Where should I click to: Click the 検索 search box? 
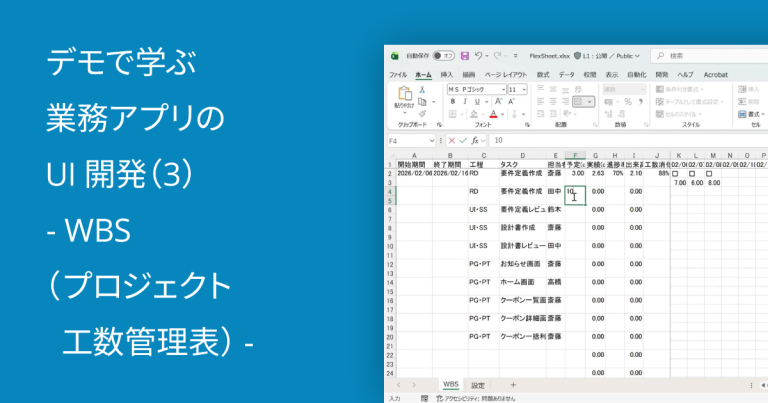pos(709,56)
